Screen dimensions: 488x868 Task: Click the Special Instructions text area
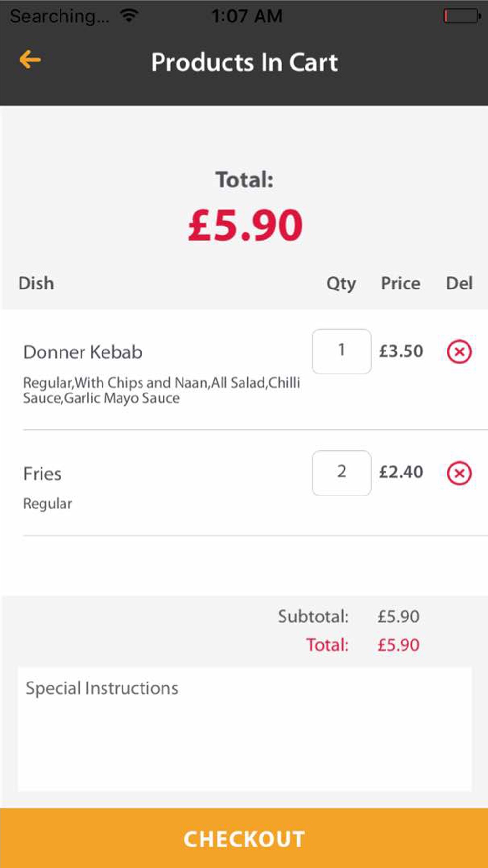[x=244, y=729]
